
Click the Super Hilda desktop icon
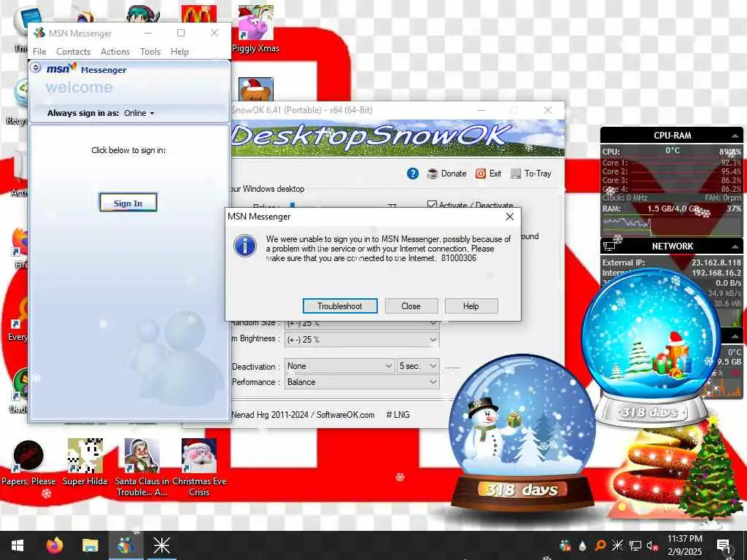click(x=85, y=463)
